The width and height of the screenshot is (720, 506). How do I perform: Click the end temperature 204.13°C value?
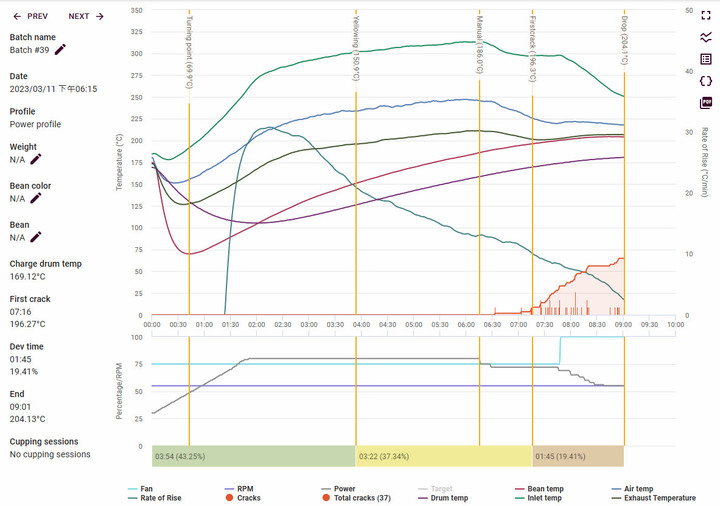[28, 419]
